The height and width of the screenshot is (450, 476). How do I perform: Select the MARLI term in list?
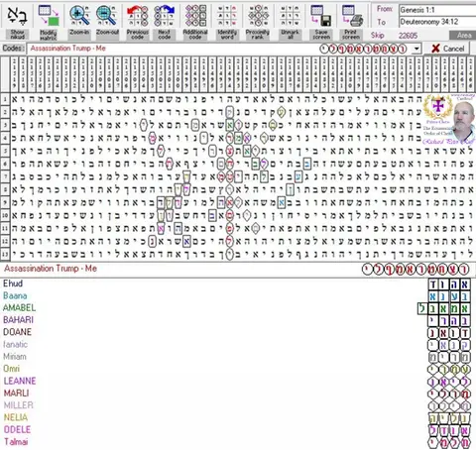click(x=16, y=394)
